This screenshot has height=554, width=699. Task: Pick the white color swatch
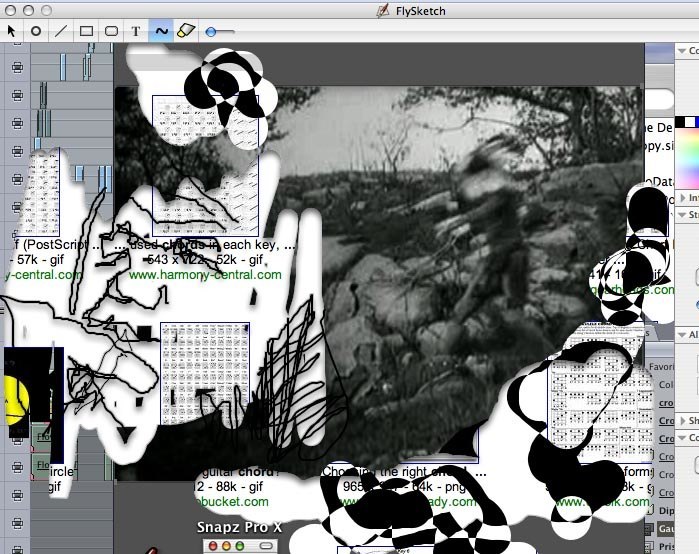[690, 122]
